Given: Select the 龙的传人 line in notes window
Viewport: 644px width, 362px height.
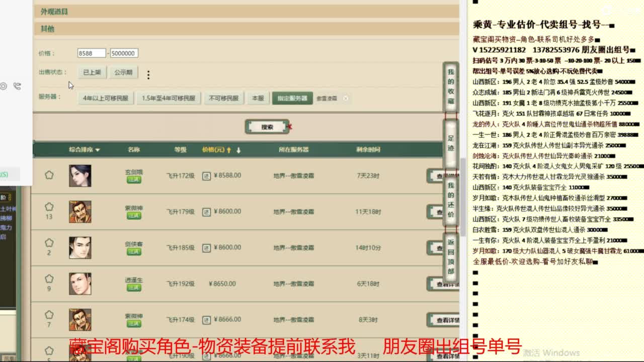Looking at the screenshot, I should 555,124.
